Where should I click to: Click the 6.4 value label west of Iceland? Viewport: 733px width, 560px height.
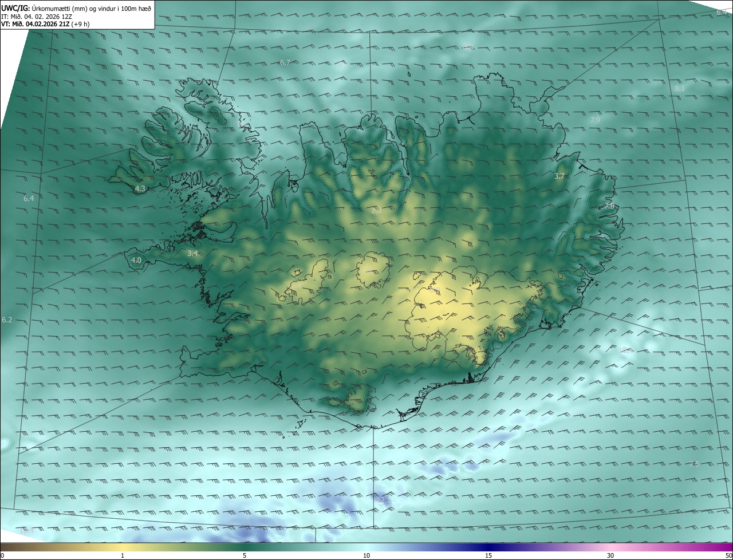pos(29,198)
